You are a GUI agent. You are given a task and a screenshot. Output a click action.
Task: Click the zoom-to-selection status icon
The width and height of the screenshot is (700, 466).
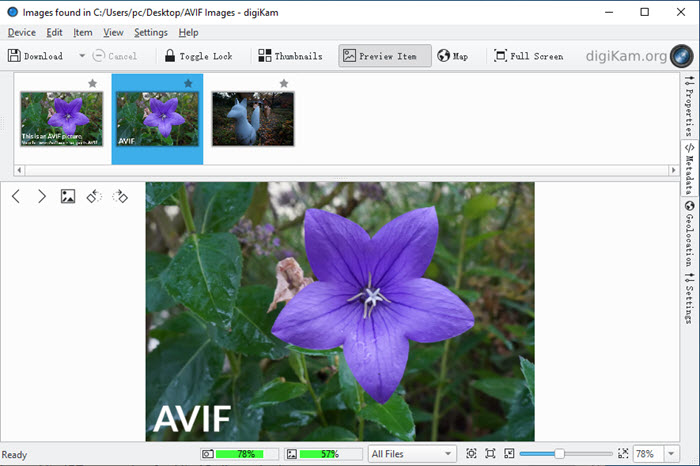point(471,454)
